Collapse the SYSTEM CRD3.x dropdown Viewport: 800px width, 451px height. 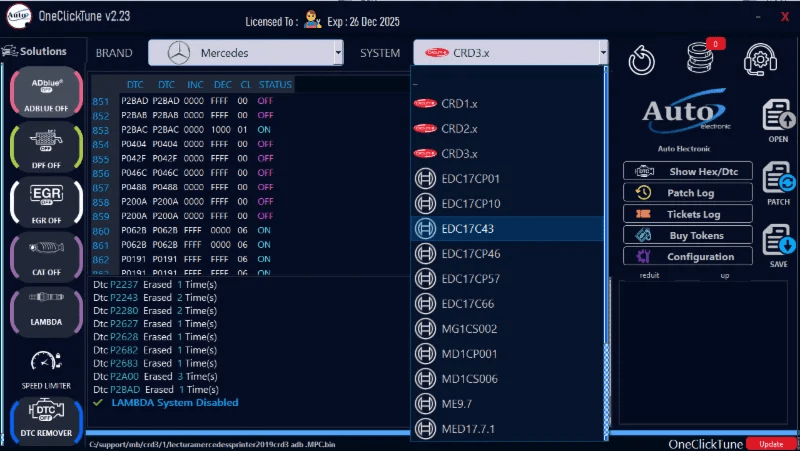point(510,53)
